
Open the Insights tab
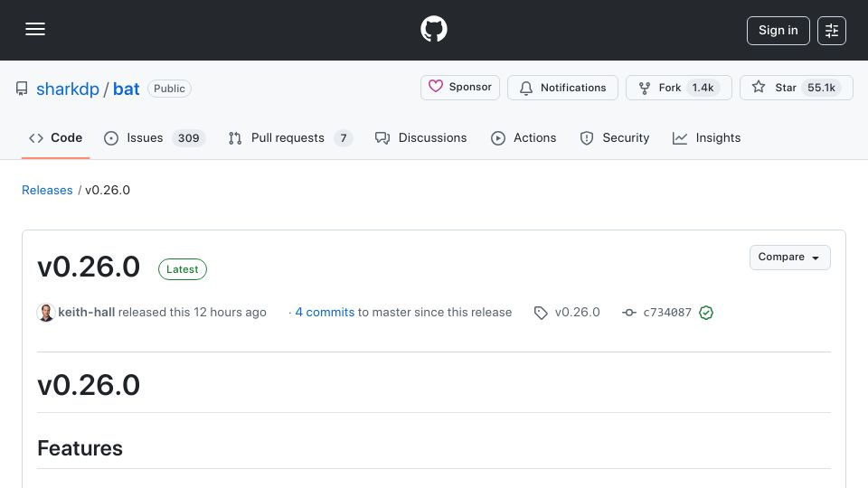coord(706,137)
